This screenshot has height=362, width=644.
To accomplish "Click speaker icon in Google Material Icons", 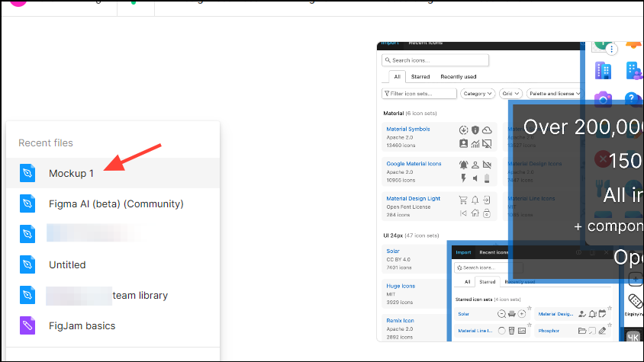I will click(x=475, y=178).
